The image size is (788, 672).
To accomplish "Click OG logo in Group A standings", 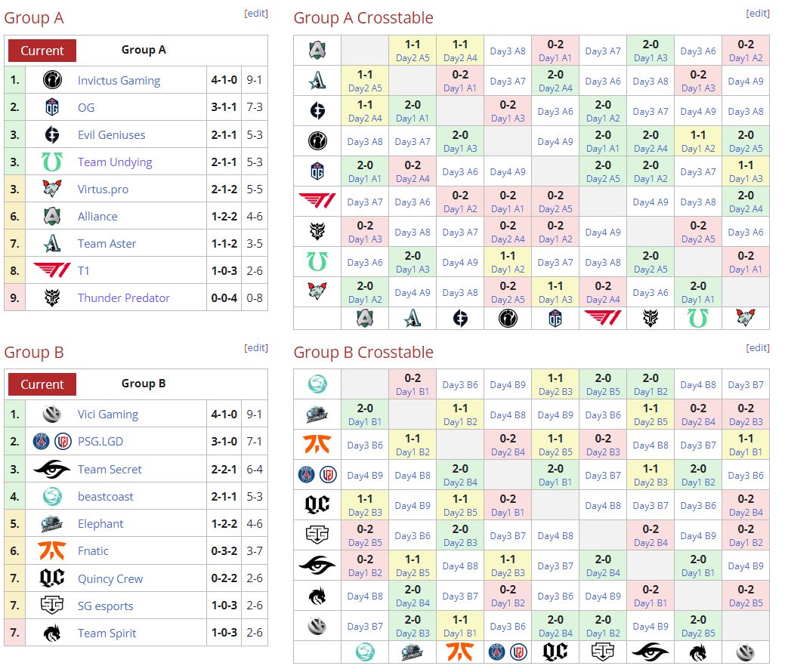I will (51, 107).
